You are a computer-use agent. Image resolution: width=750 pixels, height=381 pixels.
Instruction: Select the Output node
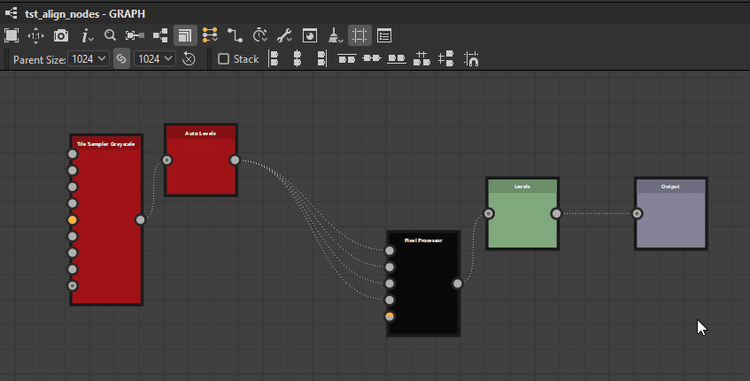click(671, 214)
